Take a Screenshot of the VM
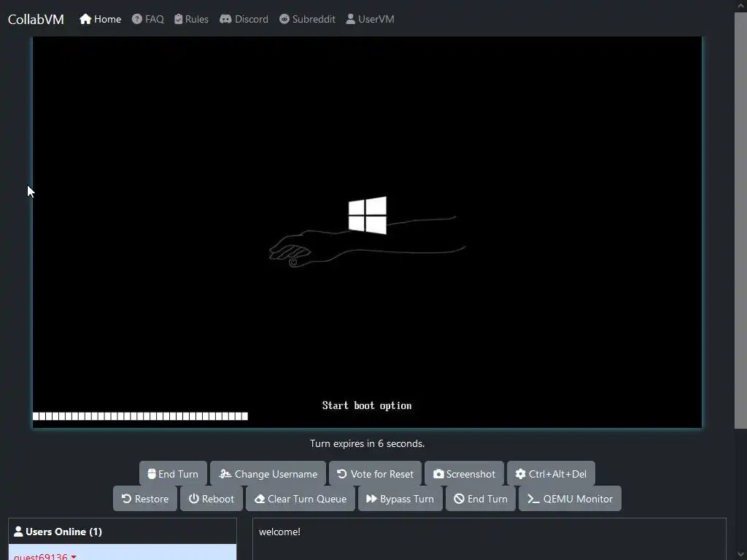Screen dimensions: 747x560 (464, 474)
